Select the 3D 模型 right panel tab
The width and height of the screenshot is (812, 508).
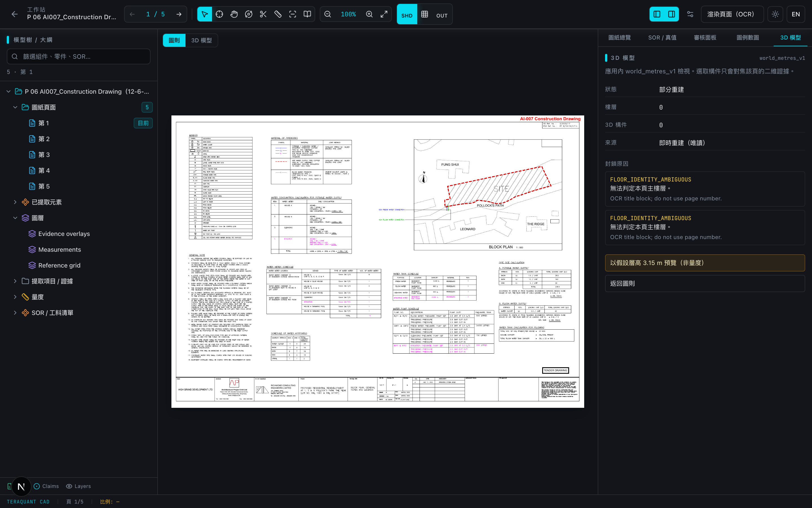[790, 38]
